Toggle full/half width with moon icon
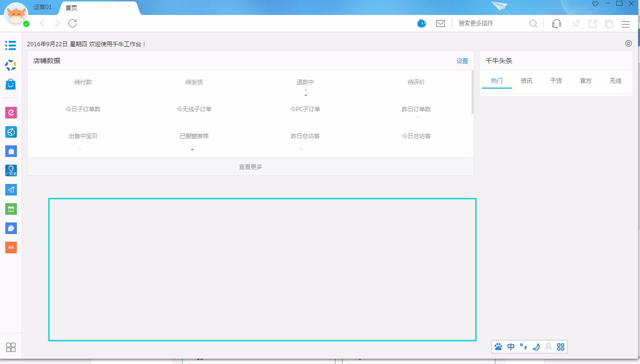 click(x=536, y=346)
